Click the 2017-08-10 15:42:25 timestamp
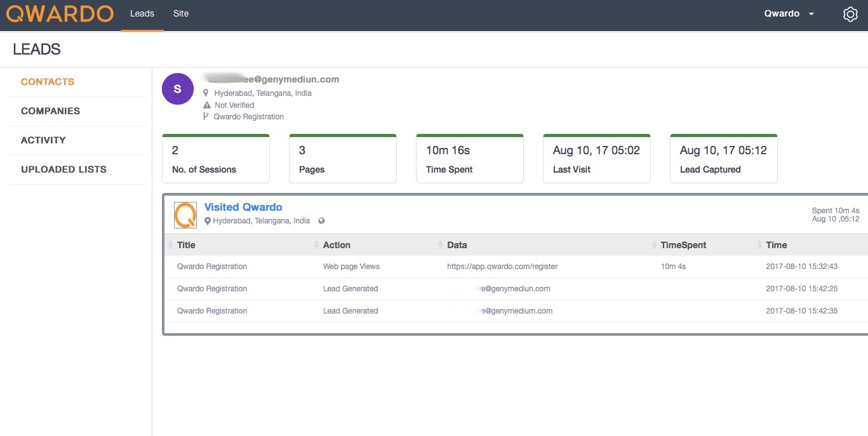Viewport: 868px width, 436px height. point(802,289)
